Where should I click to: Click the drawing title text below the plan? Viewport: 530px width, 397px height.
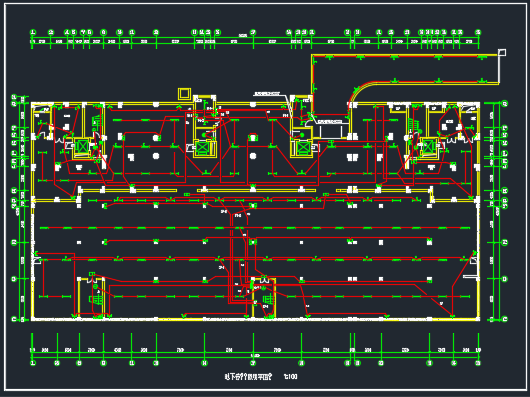click(248, 376)
